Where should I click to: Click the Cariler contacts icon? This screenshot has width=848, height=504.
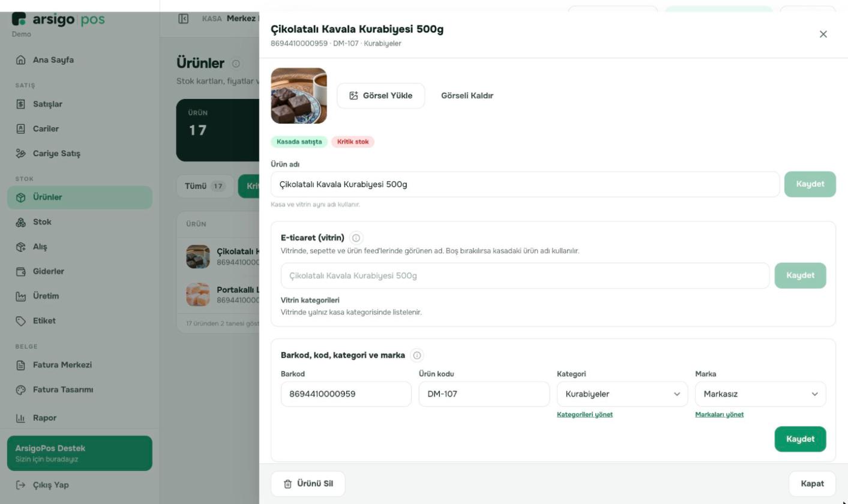[21, 129]
